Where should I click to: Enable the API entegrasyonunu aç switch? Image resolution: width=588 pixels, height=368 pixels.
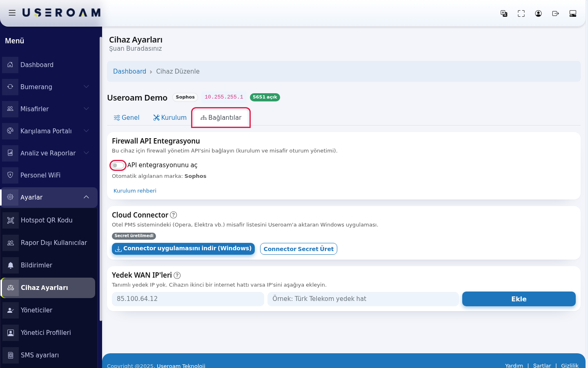coord(118,165)
